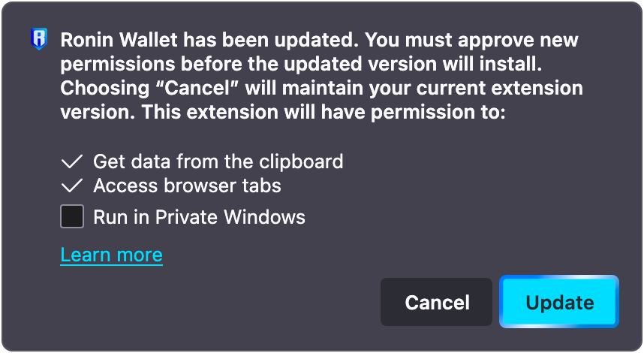The width and height of the screenshot is (644, 353).
Task: Select the Access browser tabs permission text
Action: pyautogui.click(x=188, y=186)
